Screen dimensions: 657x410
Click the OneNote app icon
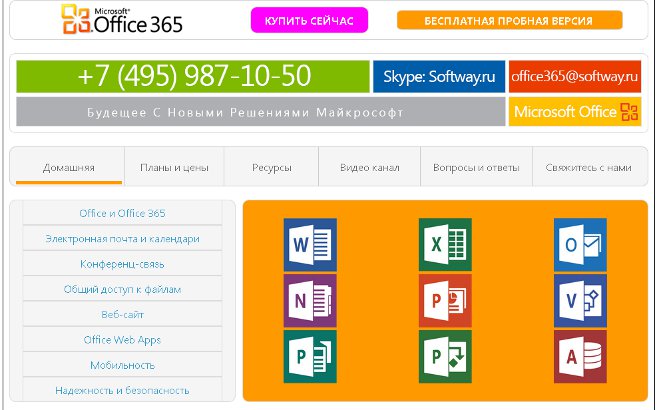pos(310,300)
